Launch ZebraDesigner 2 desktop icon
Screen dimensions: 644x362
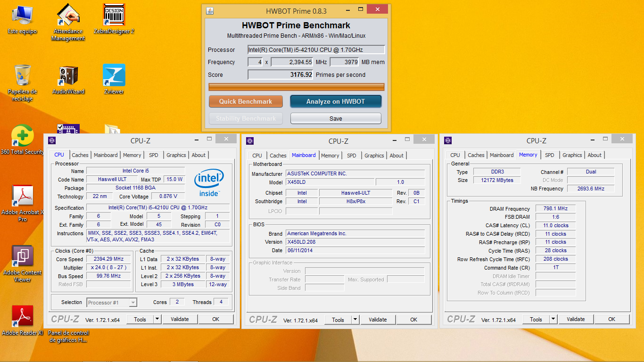coord(113,20)
